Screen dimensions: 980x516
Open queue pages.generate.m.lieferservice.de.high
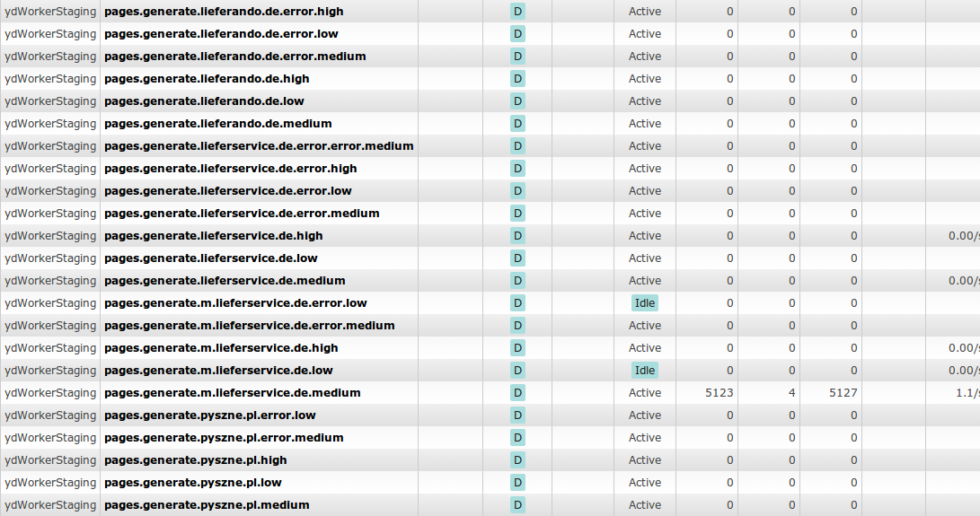coord(221,348)
